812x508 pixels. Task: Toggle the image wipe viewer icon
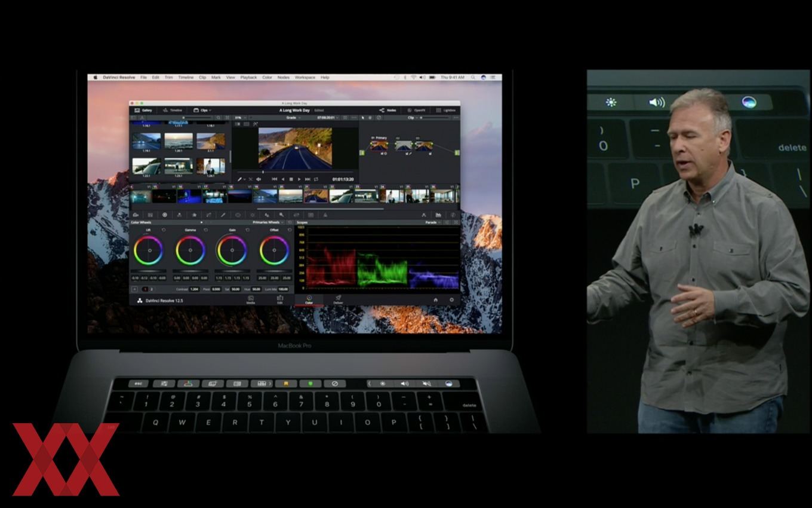click(x=238, y=124)
